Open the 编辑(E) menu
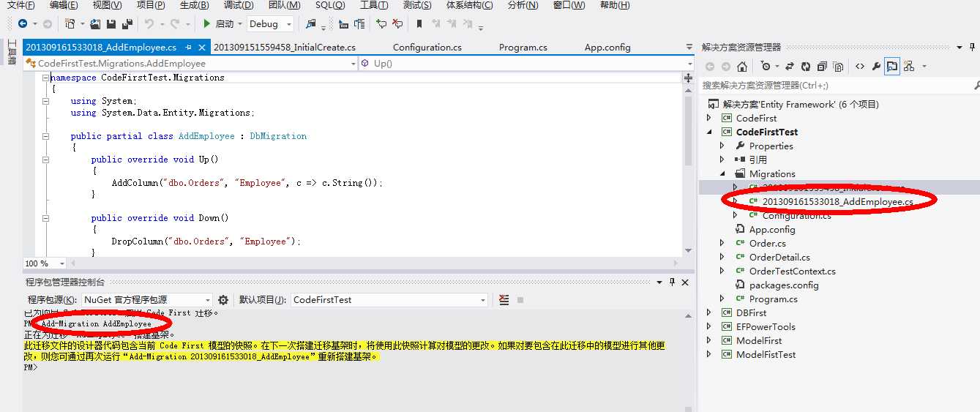Screen dimensions: 980x412 [64, 5]
